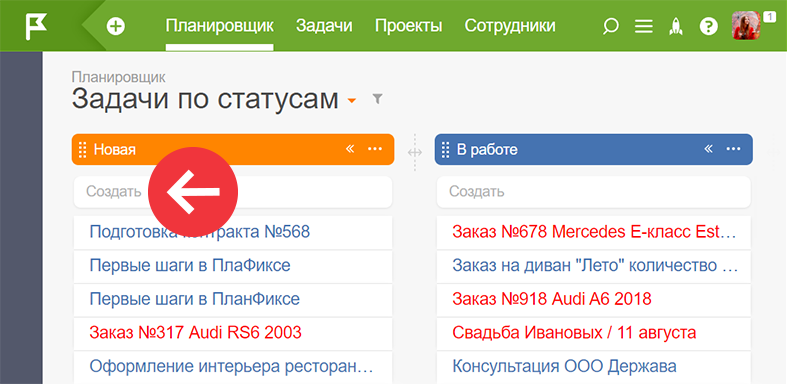
Task: Click the Создать field in В работе column
Action: [594, 191]
